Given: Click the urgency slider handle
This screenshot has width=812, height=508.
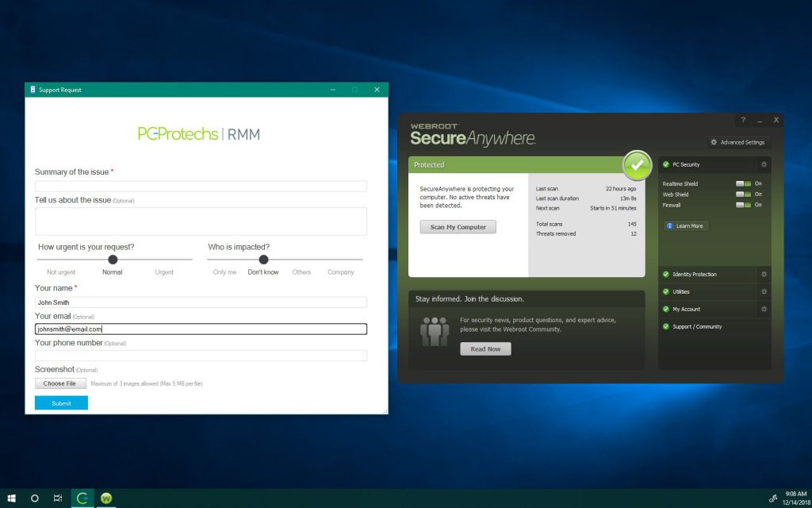Looking at the screenshot, I should 113,260.
